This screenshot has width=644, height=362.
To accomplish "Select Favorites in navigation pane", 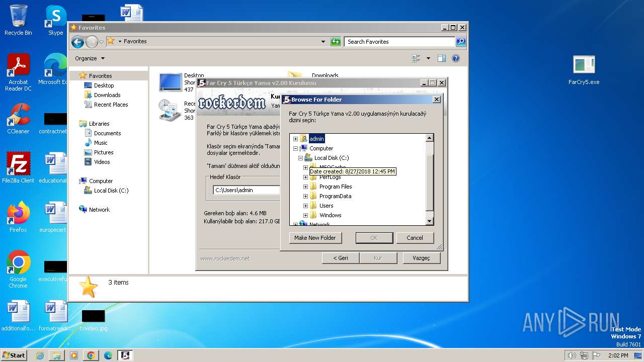I will click(x=100, y=76).
